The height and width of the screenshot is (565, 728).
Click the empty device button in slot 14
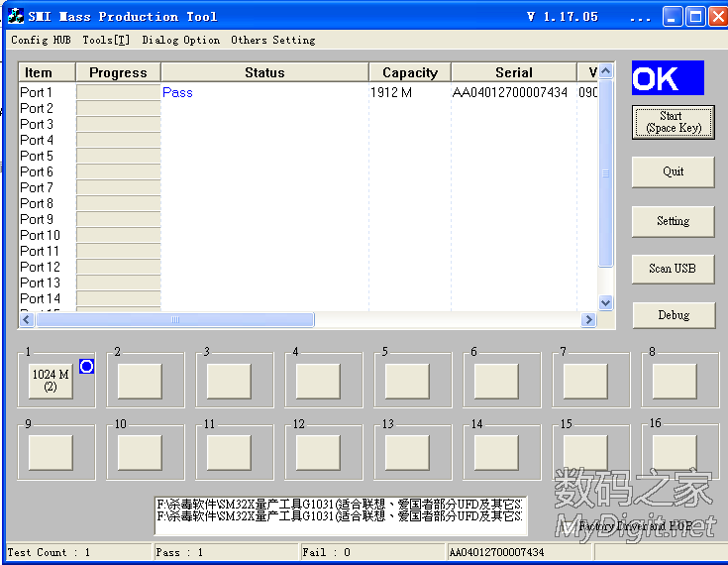pos(496,453)
